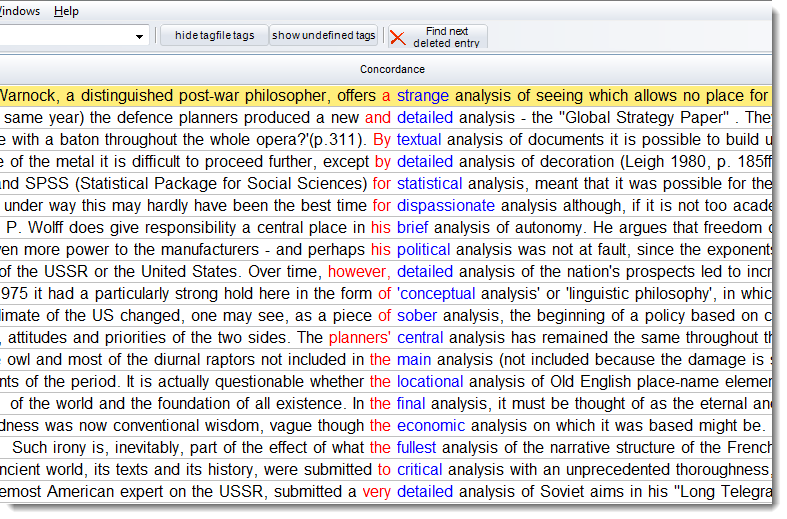Expand the toolbar combo box dropdown arrow
This screenshot has height=519, width=787.
[139, 36]
